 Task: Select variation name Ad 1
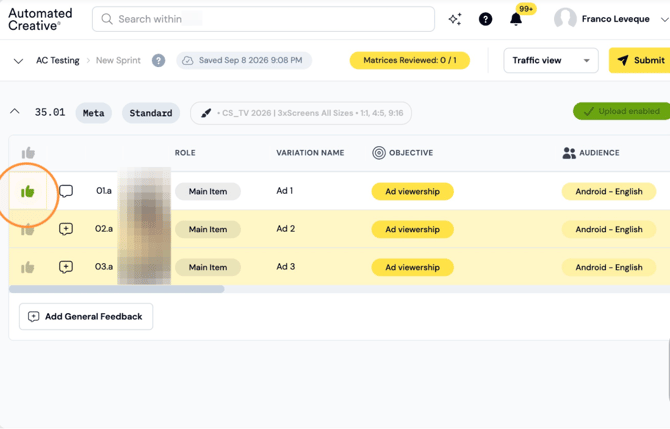(285, 191)
